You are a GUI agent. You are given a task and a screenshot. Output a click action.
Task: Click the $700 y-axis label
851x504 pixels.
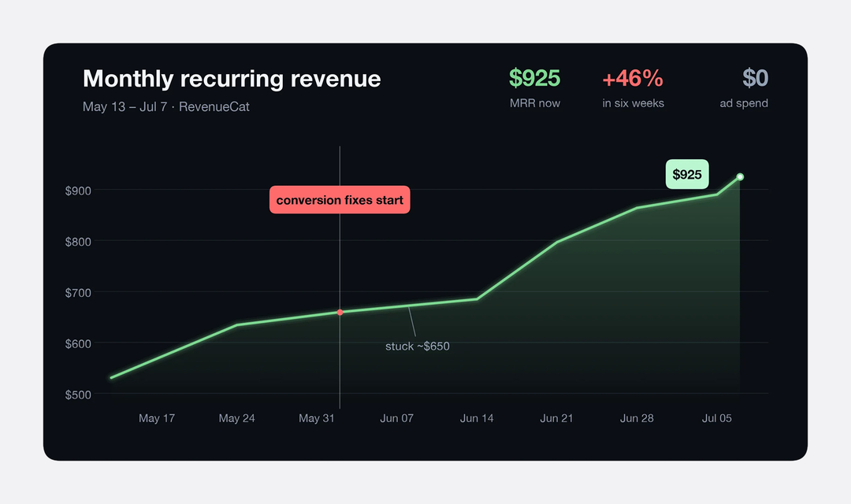click(78, 293)
